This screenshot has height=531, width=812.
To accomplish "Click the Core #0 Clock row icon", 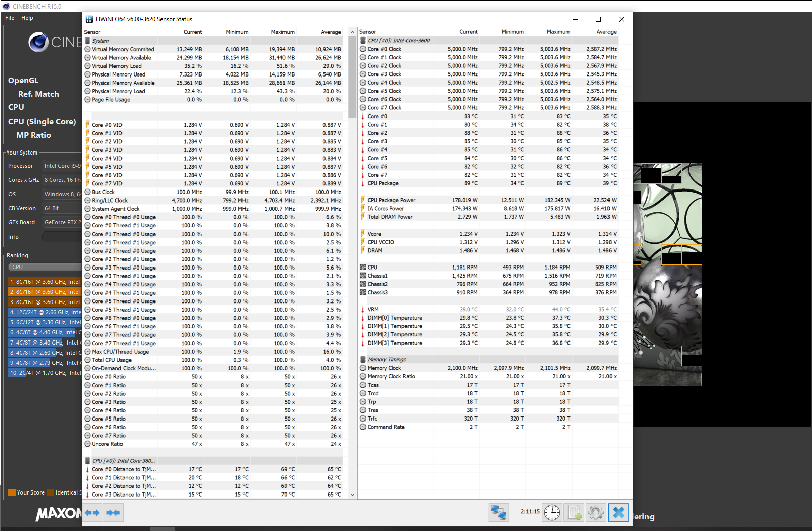I will 363,49.
